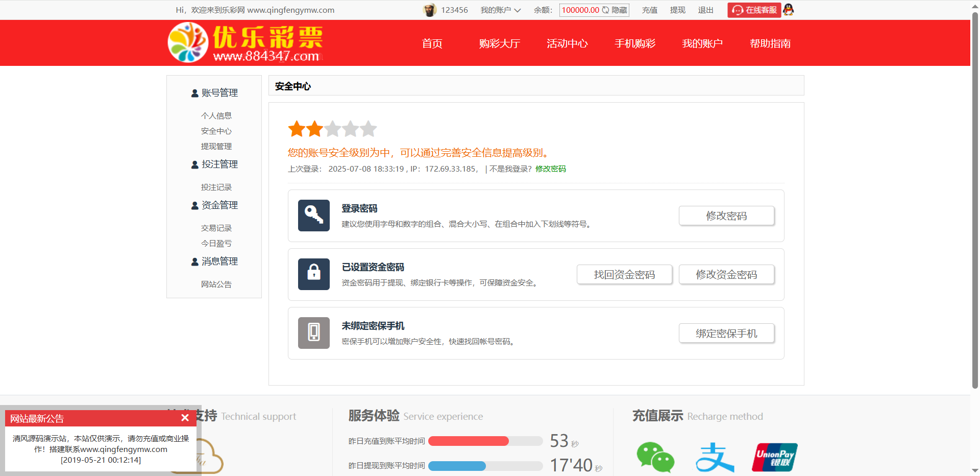This screenshot has width=980, height=476.
Task: Click the 在线客服 live support button
Action: [754, 10]
